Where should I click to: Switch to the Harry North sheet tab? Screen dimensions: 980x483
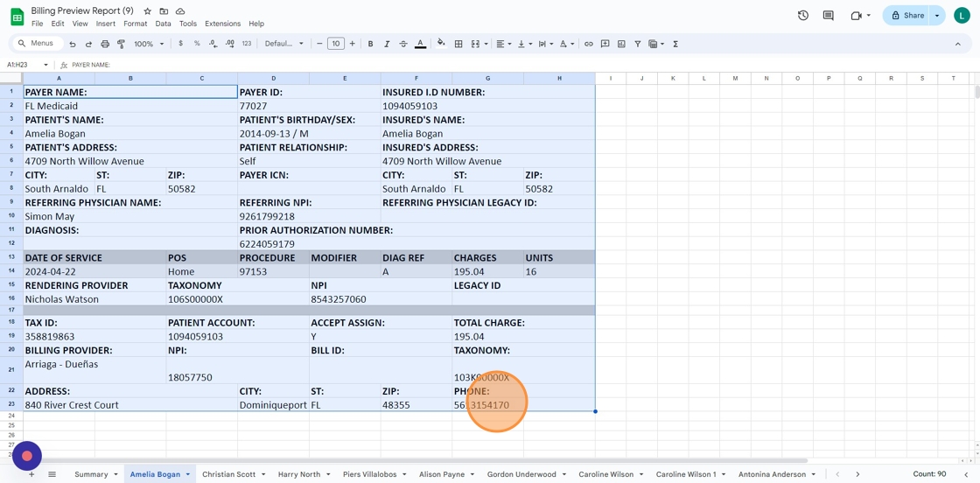[x=299, y=474]
